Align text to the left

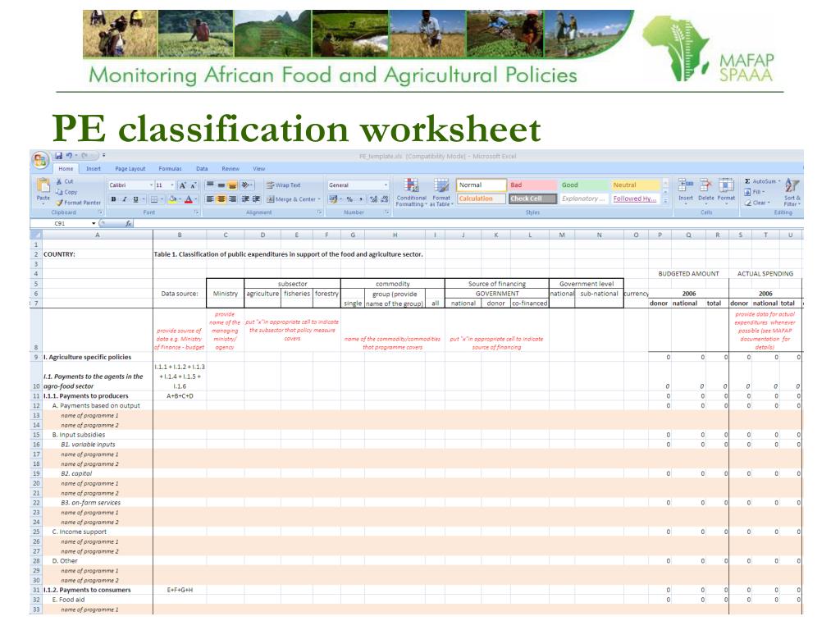point(210,199)
